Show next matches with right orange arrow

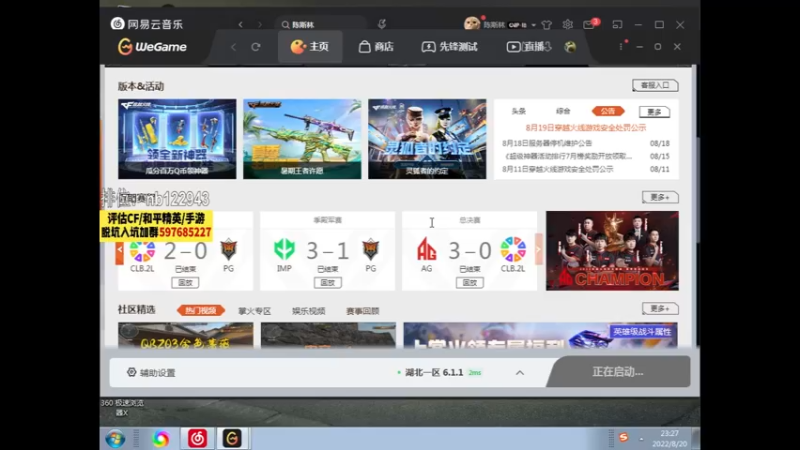tap(538, 249)
